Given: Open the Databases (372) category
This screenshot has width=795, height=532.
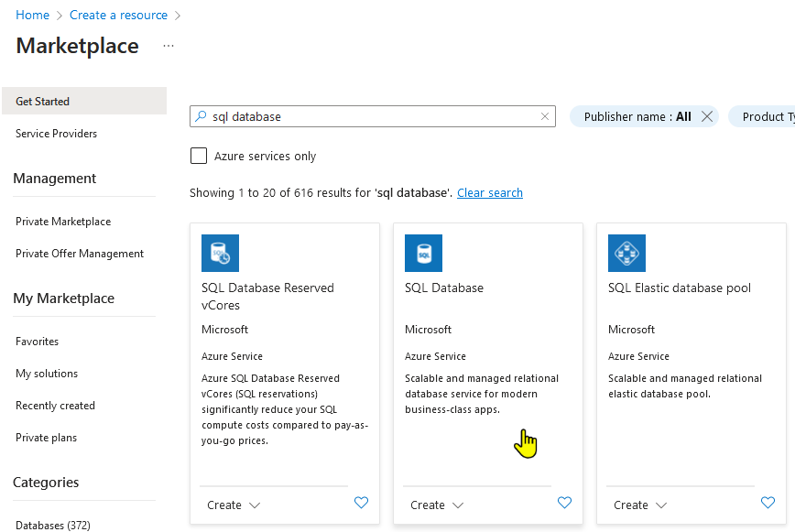Looking at the screenshot, I should pos(52,525).
